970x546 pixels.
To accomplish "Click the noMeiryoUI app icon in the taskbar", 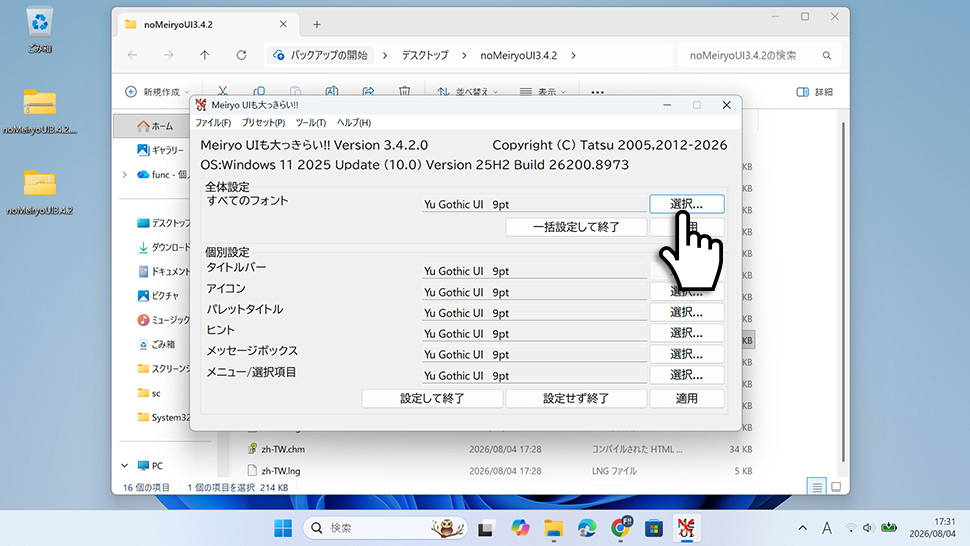I will (x=686, y=528).
